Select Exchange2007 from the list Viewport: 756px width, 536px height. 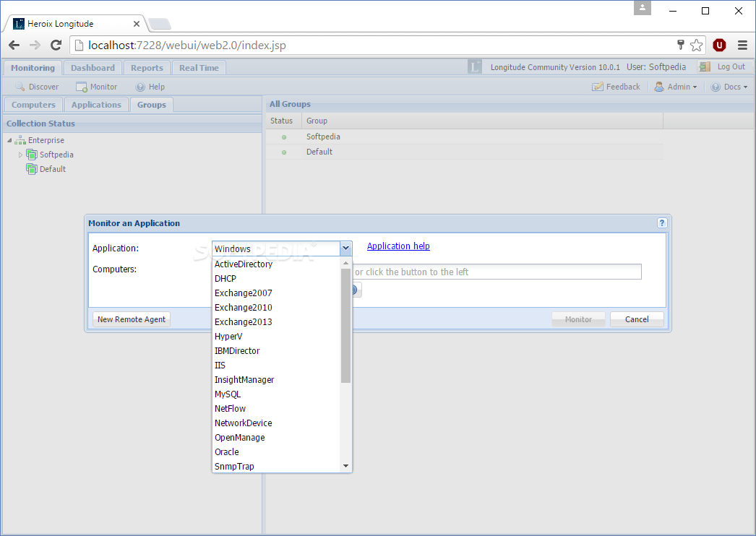[x=276, y=293]
